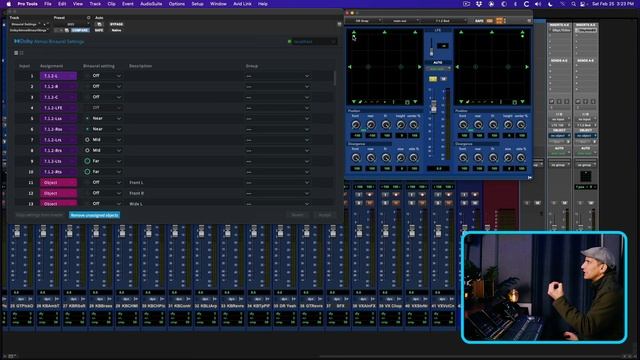The width and height of the screenshot is (640, 360).
Task: Click right-side speaker arrow in right panner
Action: tap(527, 67)
